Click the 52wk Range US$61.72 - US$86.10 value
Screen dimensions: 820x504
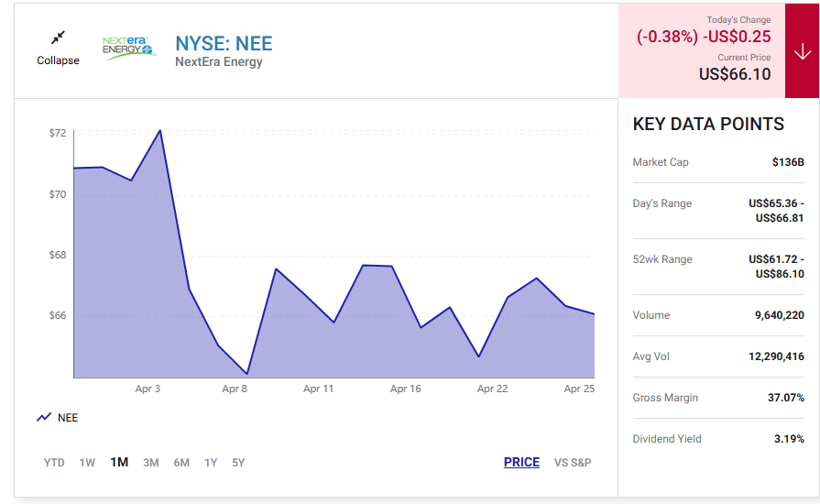click(777, 267)
